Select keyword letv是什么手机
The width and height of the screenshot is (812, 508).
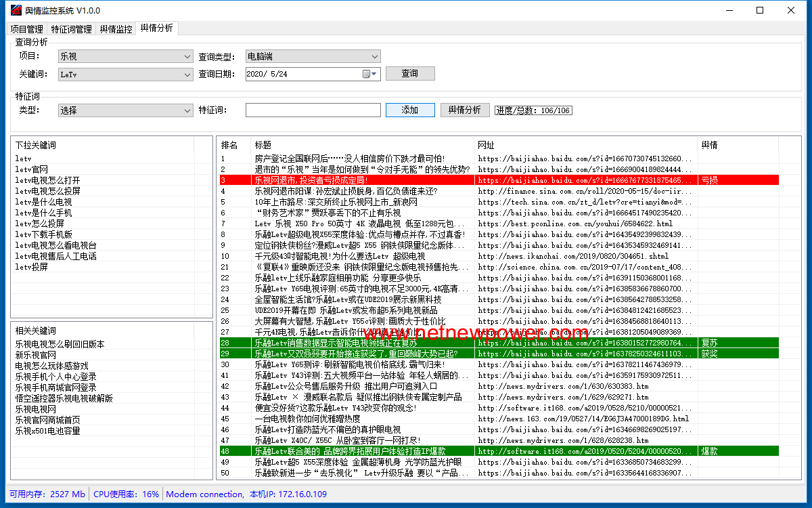43,213
